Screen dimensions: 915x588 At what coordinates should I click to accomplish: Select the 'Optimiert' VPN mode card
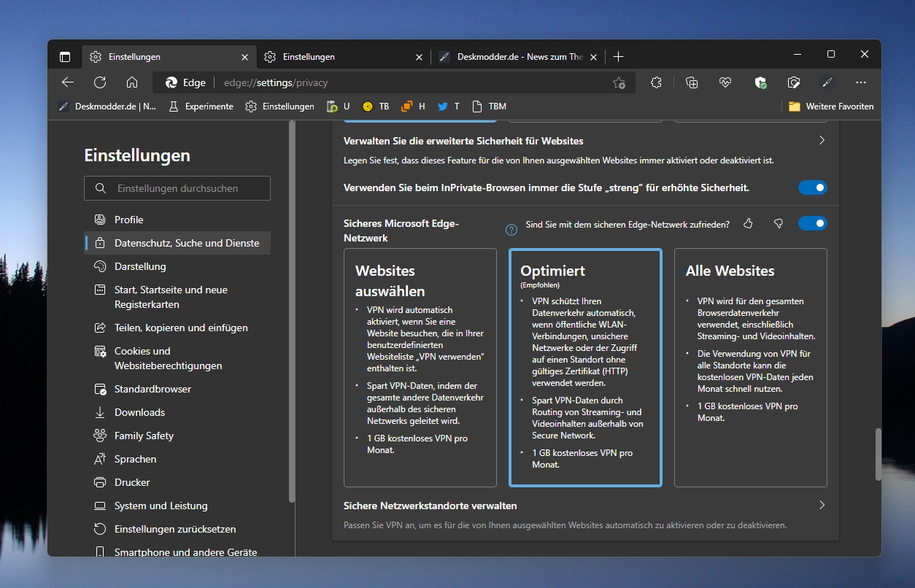tap(585, 368)
